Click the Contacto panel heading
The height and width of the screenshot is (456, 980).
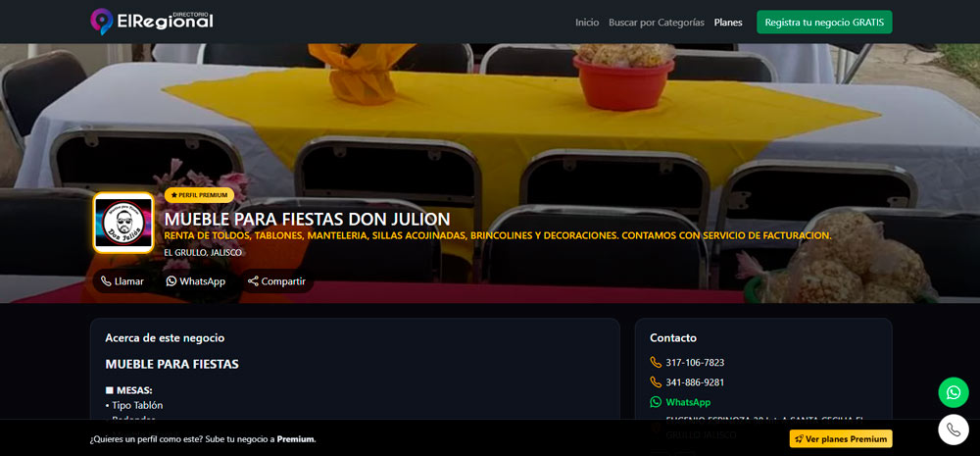tap(673, 337)
